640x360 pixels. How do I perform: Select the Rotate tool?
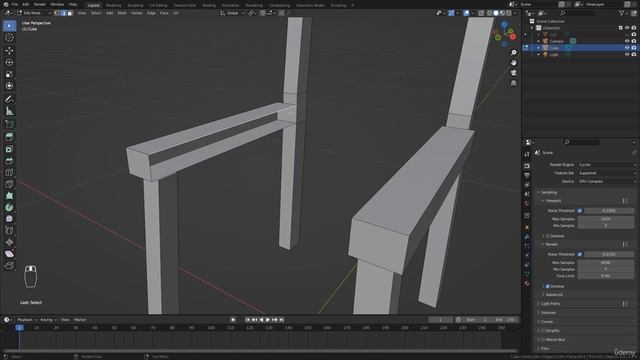point(9,62)
